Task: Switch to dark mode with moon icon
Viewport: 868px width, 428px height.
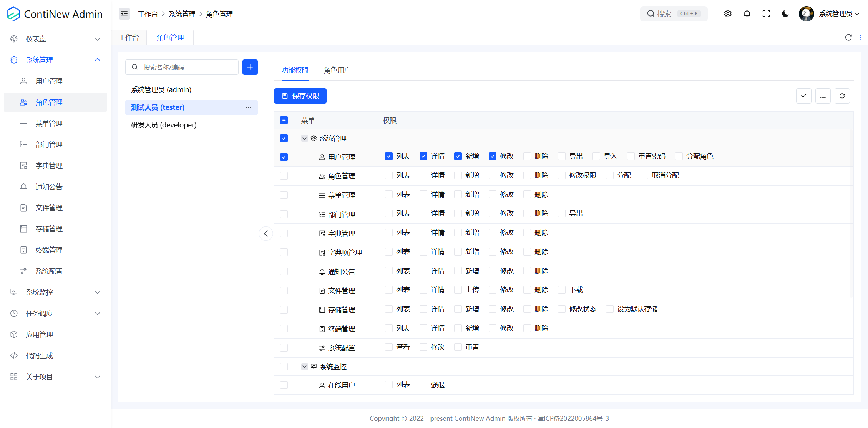Action: (785, 14)
